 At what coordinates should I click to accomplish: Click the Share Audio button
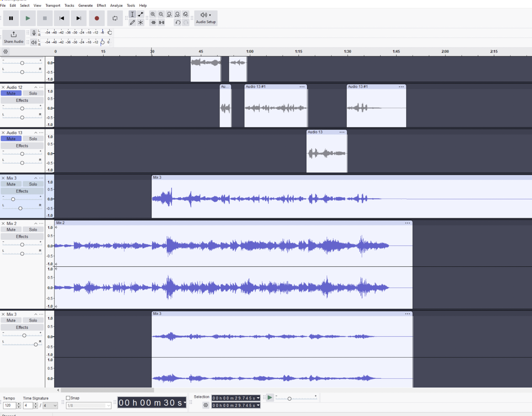click(x=14, y=37)
